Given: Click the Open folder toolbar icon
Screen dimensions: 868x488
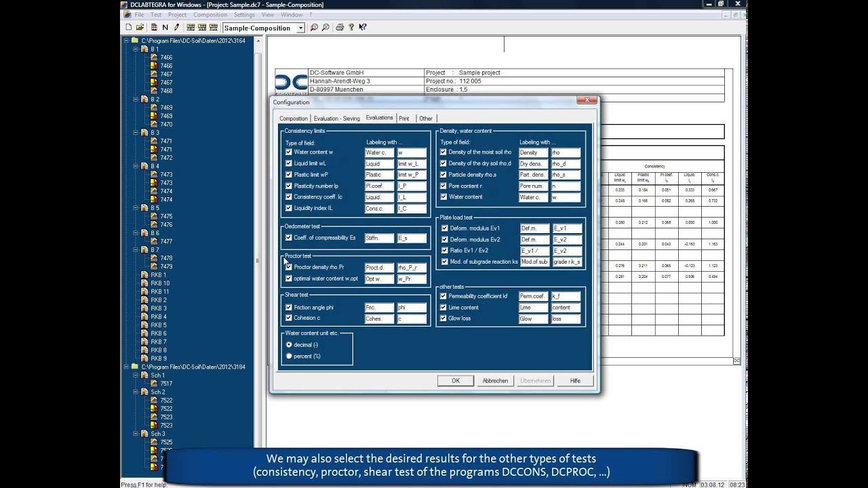Looking at the screenshot, I should 140,28.
